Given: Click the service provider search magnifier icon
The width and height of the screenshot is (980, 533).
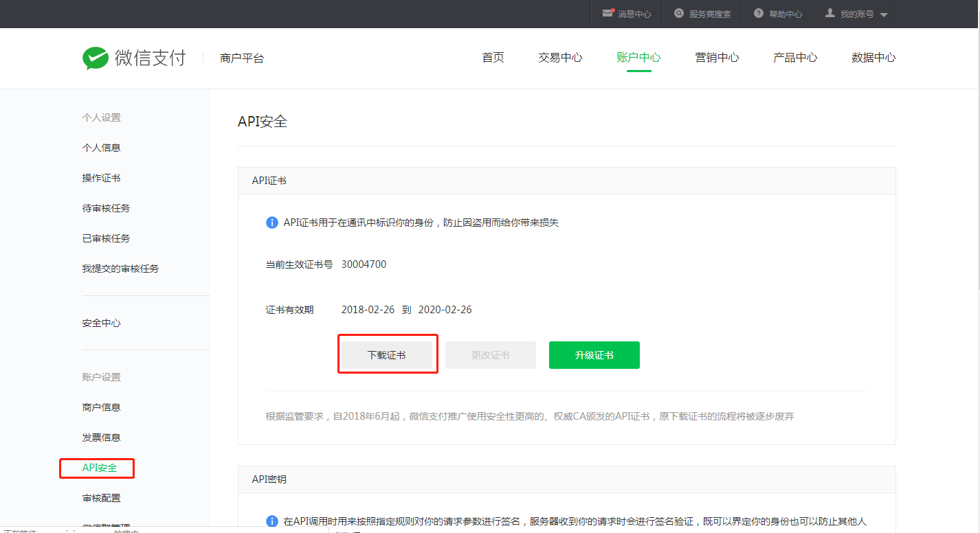Looking at the screenshot, I should tap(679, 13).
